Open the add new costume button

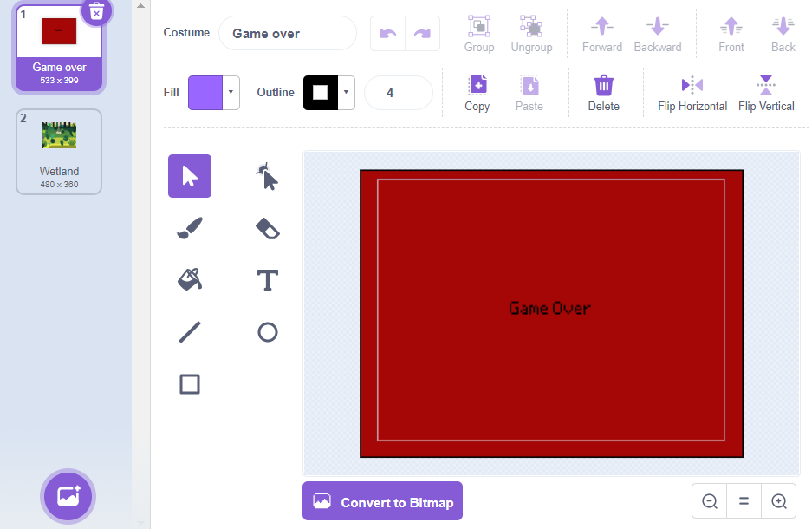(68, 496)
